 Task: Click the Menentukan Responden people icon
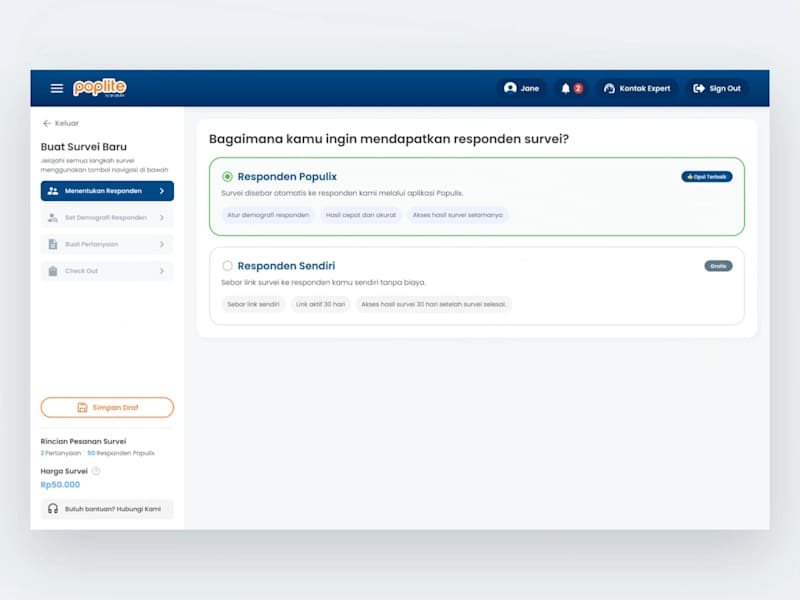click(x=53, y=191)
